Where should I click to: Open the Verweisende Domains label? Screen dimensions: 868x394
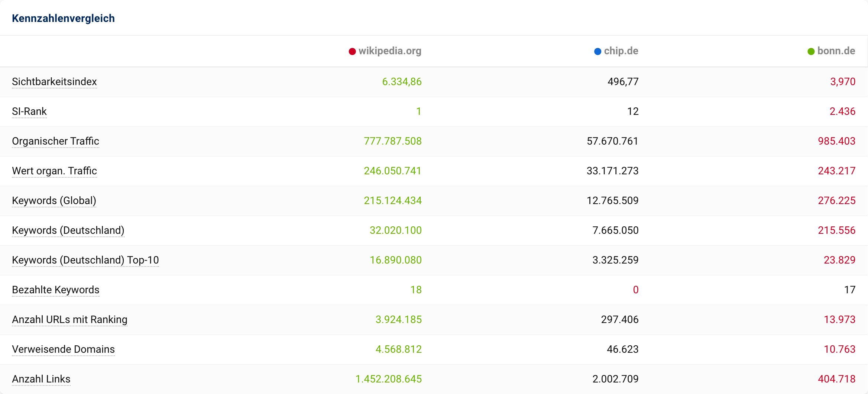point(63,349)
